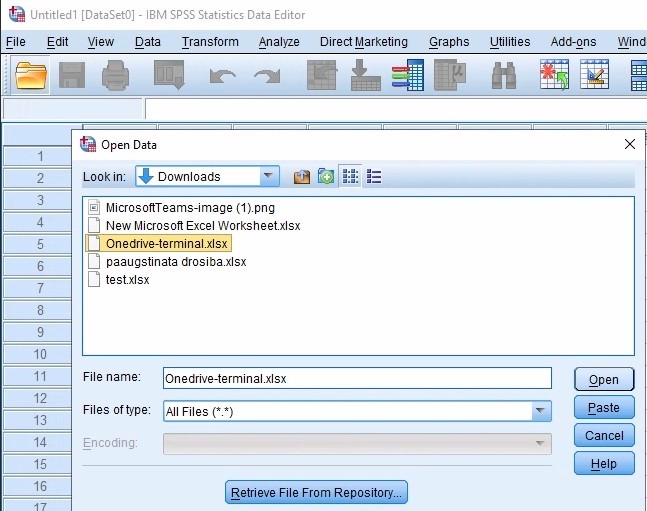Click the Up One Level folder icon
Viewport: 647px width, 511px height.
(x=302, y=177)
